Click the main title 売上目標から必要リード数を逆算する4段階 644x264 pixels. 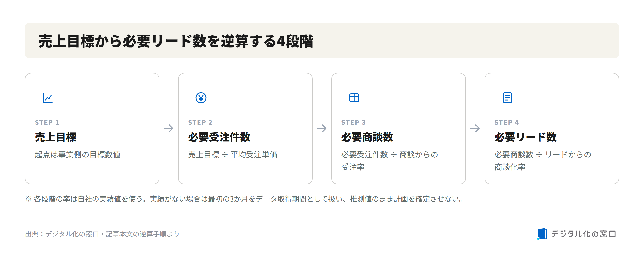pos(176,41)
